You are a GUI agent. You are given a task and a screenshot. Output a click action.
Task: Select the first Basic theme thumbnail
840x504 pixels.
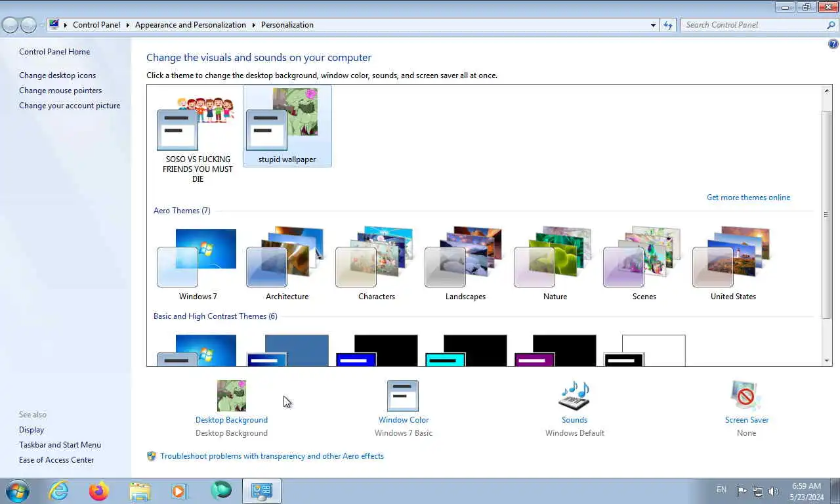197,350
